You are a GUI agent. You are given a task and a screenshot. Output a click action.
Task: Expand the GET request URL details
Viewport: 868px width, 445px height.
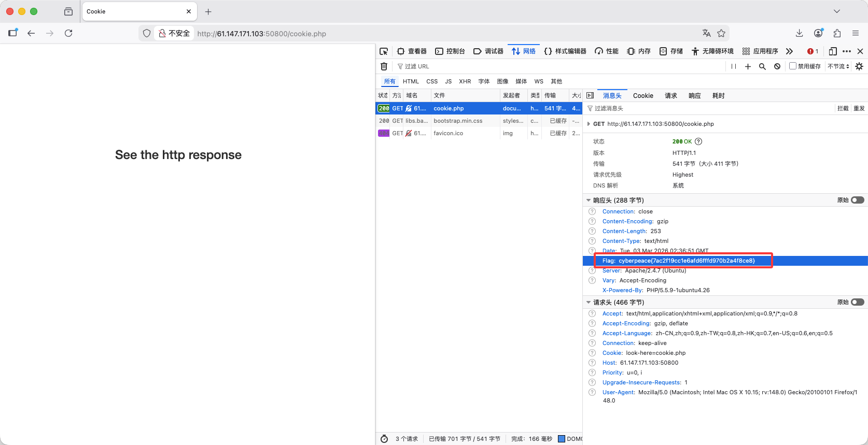click(589, 124)
